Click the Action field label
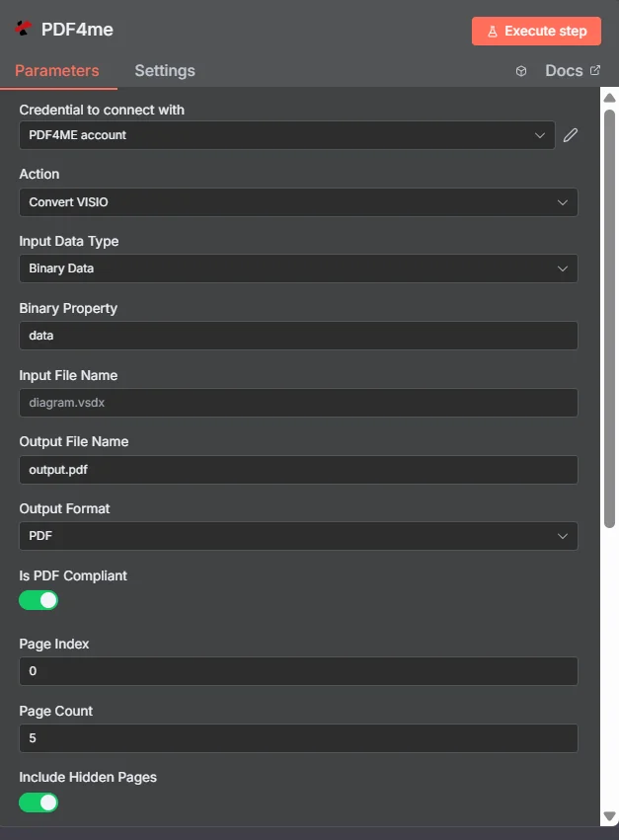The image size is (619, 840). 39,174
